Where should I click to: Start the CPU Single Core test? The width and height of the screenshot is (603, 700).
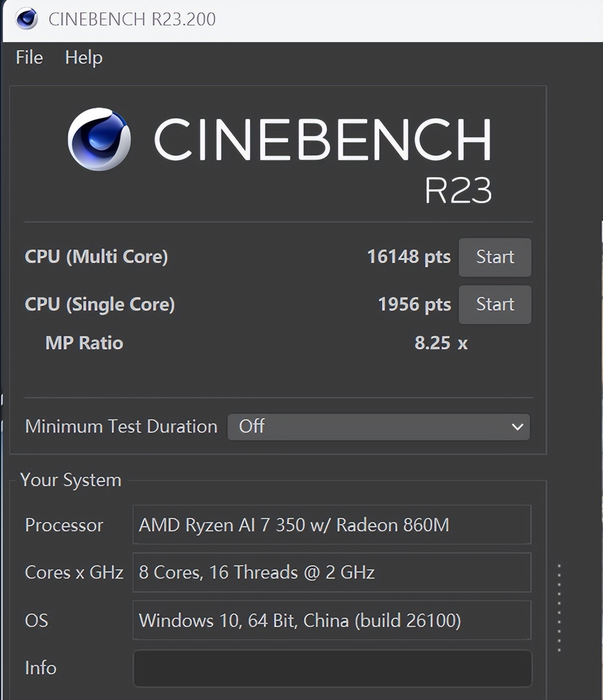click(x=495, y=304)
